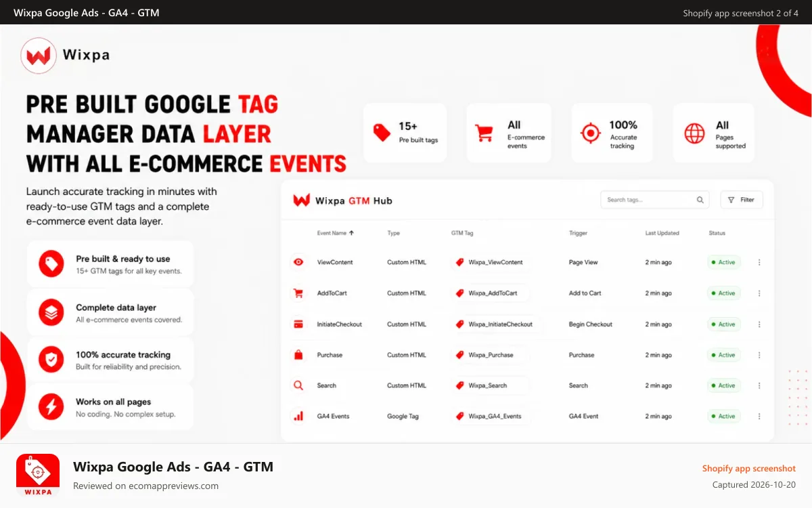Click the tag icon beside Wixpa_Search
Viewport: 812px width, 508px height.
(460, 385)
